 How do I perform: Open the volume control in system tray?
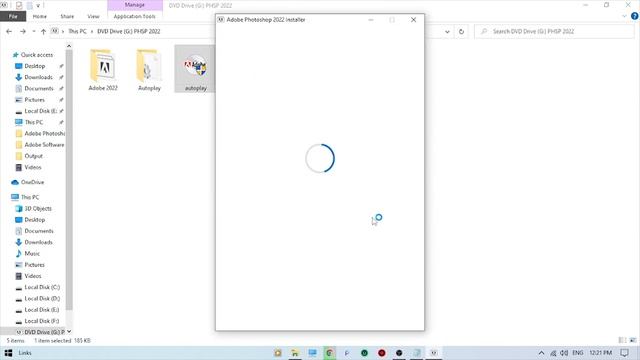(564, 353)
